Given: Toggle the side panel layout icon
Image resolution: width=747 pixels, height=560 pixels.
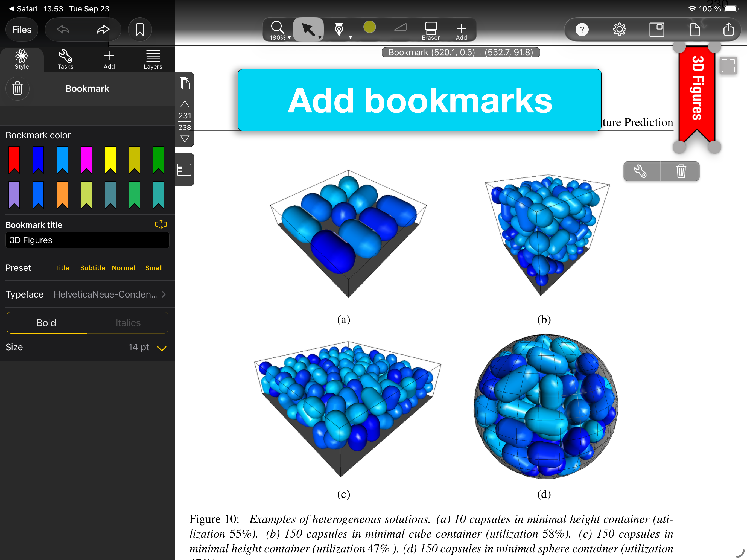Looking at the screenshot, I should 184,170.
